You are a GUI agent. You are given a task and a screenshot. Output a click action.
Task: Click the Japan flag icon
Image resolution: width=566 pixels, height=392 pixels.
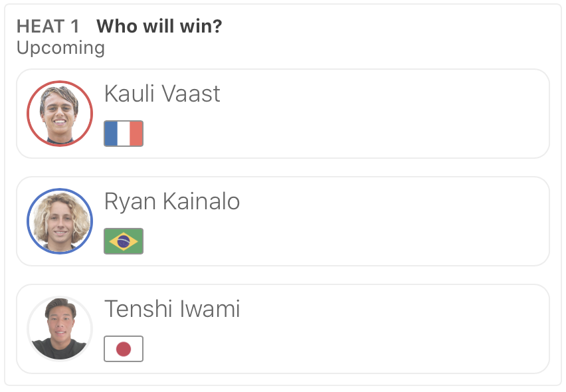(124, 349)
